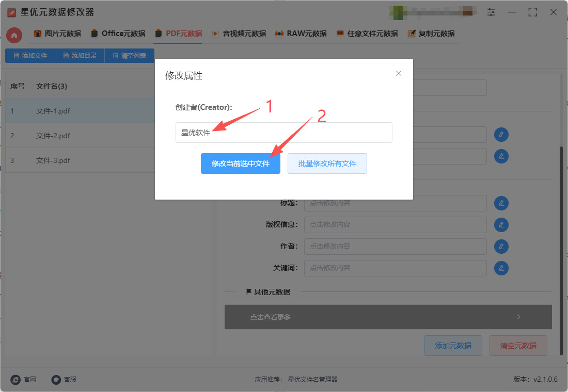Open the settings sliders icon in title bar
Image resolution: width=568 pixels, height=392 pixels.
491,12
